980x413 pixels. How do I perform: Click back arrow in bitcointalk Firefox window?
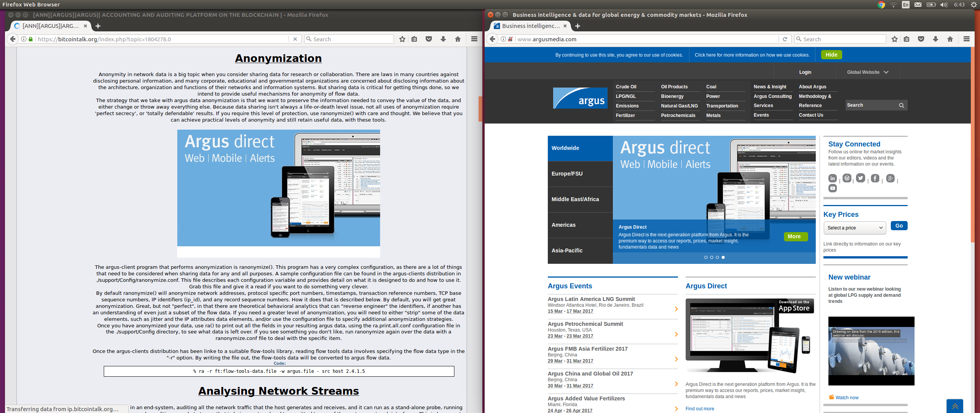click(x=13, y=39)
